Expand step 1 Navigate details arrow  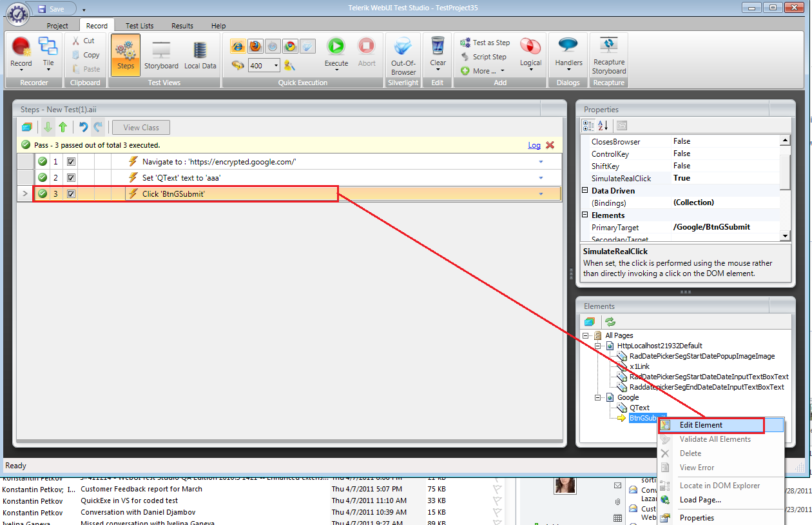pos(541,162)
